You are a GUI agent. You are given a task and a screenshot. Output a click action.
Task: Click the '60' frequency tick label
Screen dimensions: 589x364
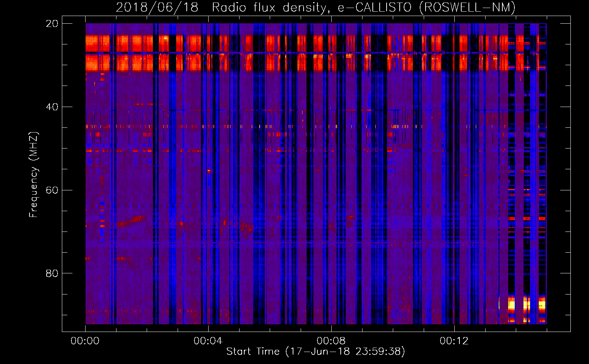click(52, 190)
